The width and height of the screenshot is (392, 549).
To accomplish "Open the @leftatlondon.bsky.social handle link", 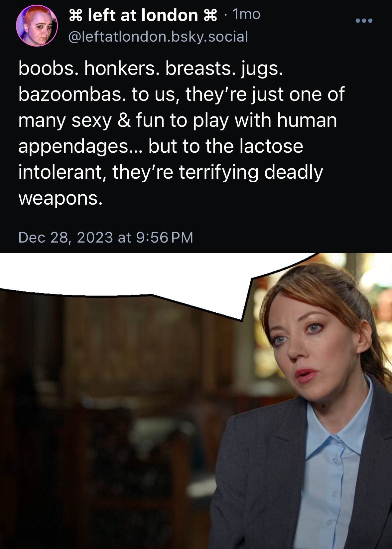I will pyautogui.click(x=158, y=36).
